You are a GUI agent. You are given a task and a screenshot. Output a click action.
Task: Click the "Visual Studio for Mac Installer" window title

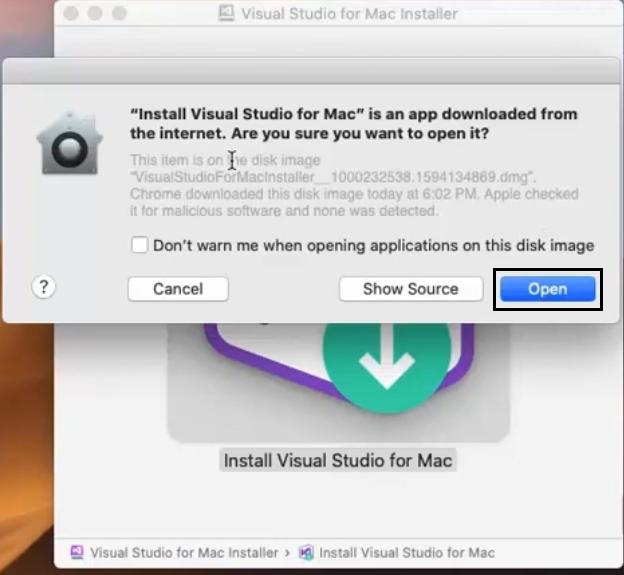(349, 14)
